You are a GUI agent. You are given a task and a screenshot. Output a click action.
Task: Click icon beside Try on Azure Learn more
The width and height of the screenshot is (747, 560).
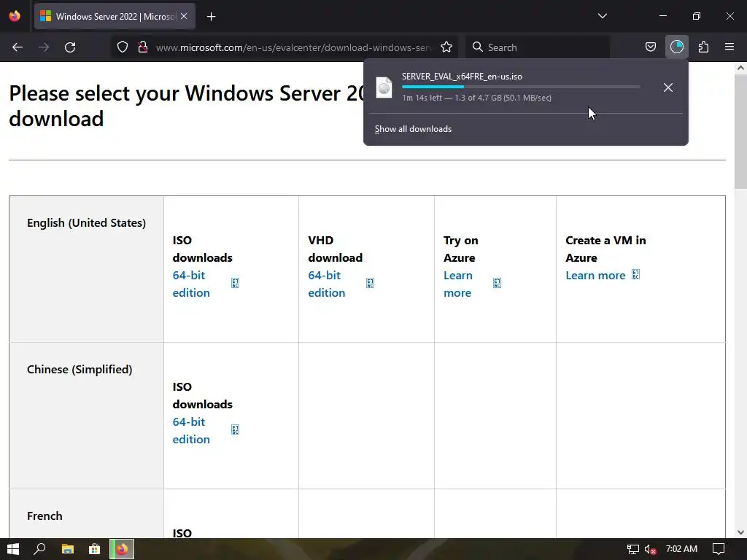click(497, 284)
